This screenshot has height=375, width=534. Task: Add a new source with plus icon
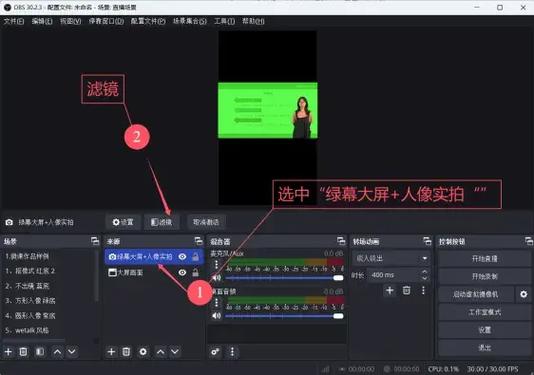[111, 351]
